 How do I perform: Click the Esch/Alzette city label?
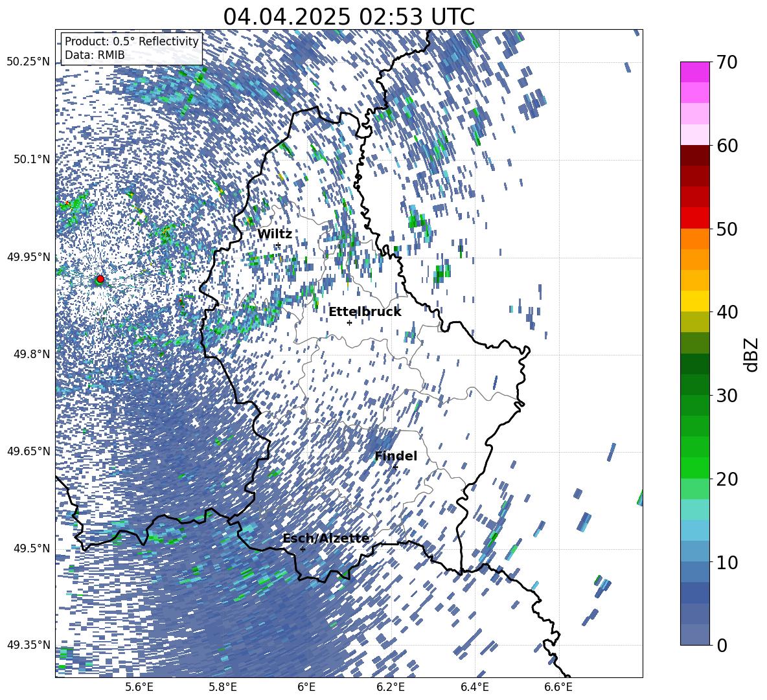point(326,538)
